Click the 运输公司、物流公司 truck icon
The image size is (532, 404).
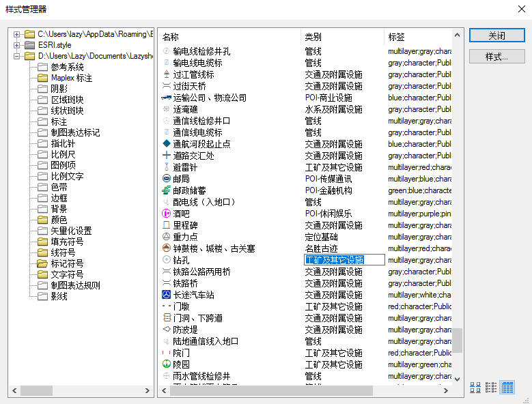(166, 98)
